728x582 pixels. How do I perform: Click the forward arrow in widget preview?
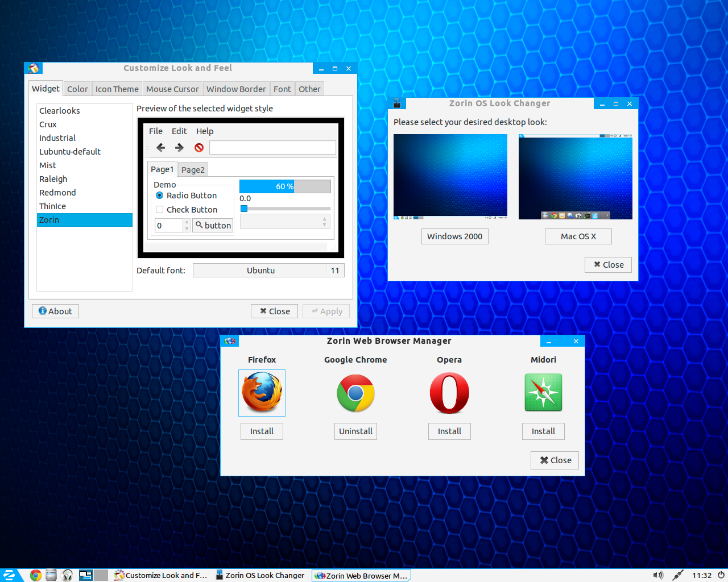(179, 148)
